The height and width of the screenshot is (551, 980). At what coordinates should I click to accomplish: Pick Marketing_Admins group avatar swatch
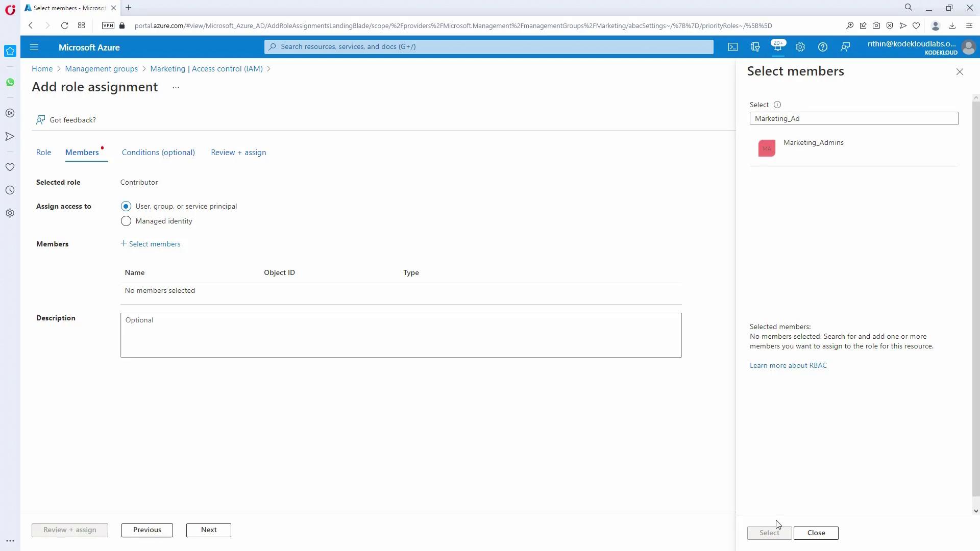(767, 148)
